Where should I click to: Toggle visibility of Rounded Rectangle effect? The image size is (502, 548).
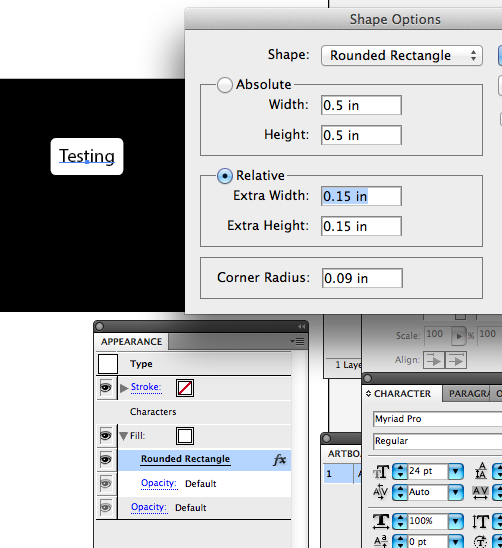coord(106,459)
